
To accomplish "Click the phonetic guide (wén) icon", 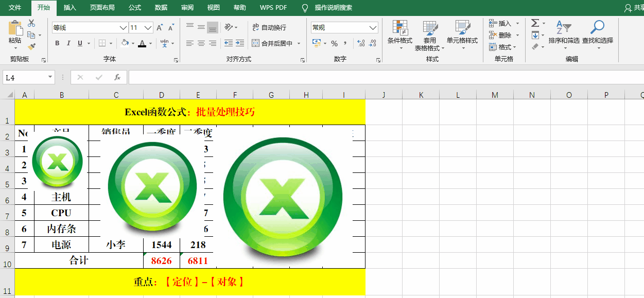I will (x=164, y=43).
